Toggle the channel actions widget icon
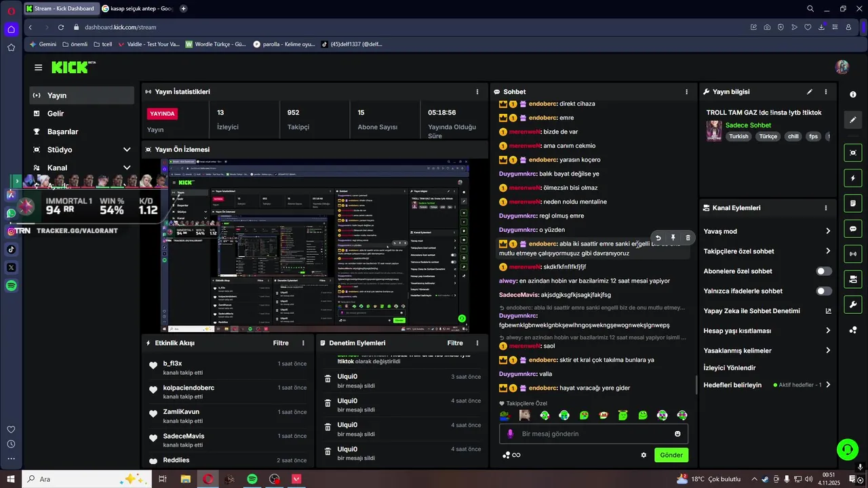The height and width of the screenshot is (488, 868). (853, 279)
